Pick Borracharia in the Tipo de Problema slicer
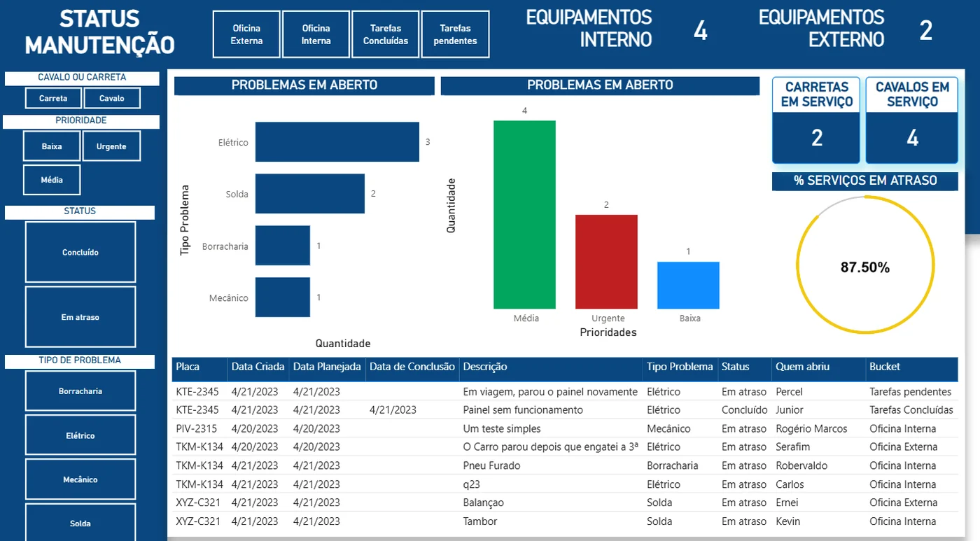 tap(80, 391)
